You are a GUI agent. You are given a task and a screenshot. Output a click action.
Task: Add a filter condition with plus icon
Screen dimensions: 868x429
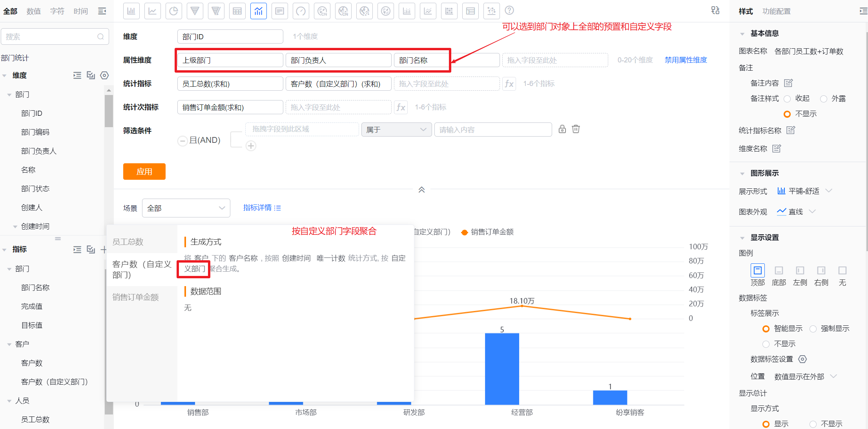click(251, 146)
